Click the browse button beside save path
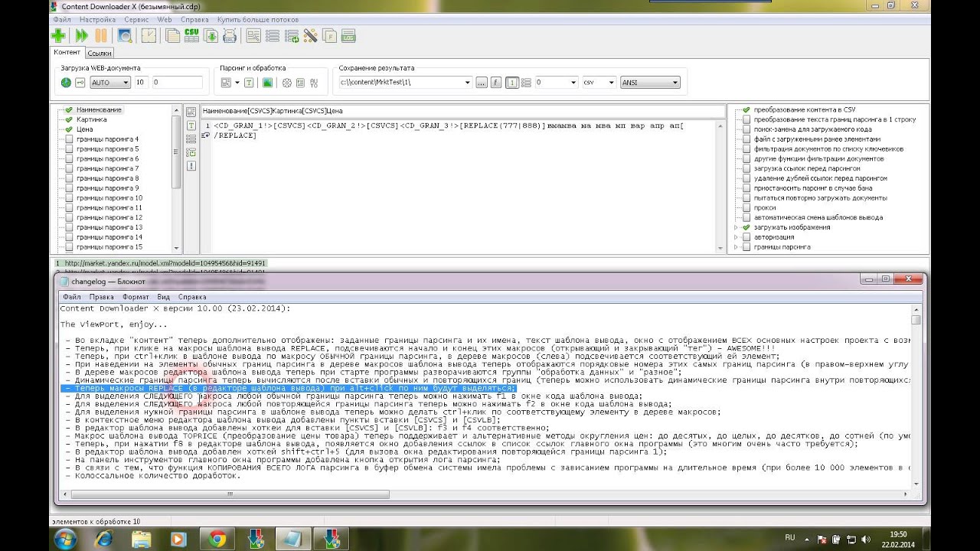The width and height of the screenshot is (980, 551). point(482,82)
